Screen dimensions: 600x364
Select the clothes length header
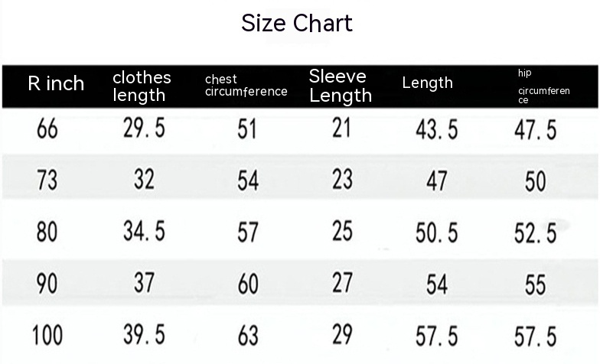142,86
